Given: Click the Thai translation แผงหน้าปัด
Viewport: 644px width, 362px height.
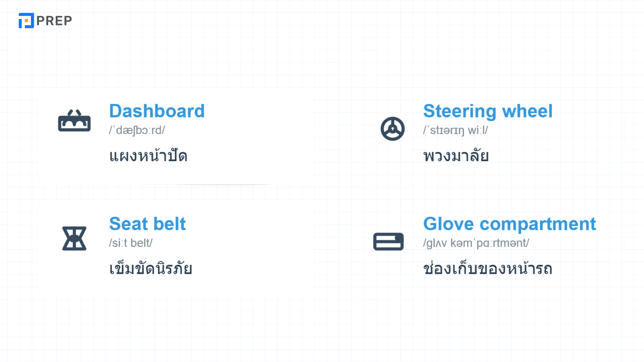Looking at the screenshot, I should coord(148,156).
